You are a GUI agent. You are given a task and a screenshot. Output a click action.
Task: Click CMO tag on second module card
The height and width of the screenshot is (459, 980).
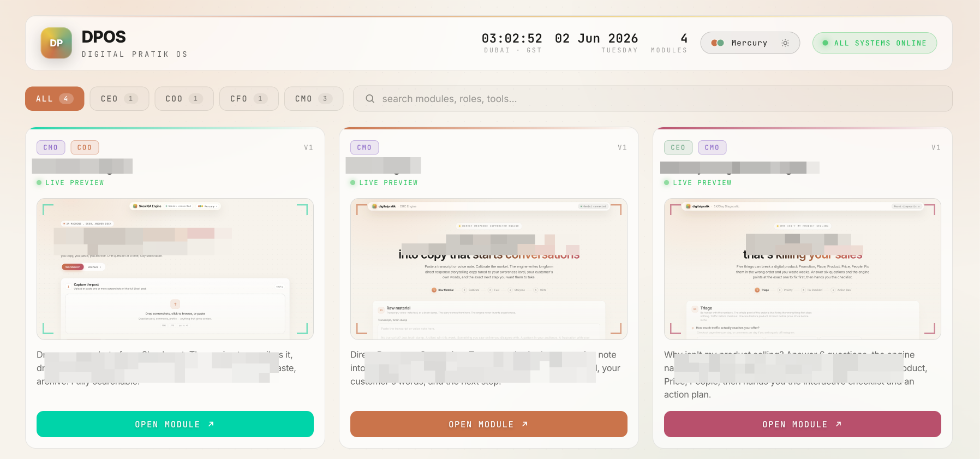pyautogui.click(x=364, y=147)
